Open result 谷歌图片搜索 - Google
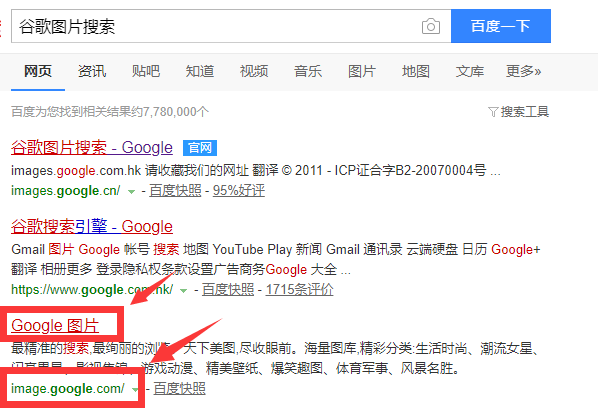The height and width of the screenshot is (408, 598). click(92, 148)
